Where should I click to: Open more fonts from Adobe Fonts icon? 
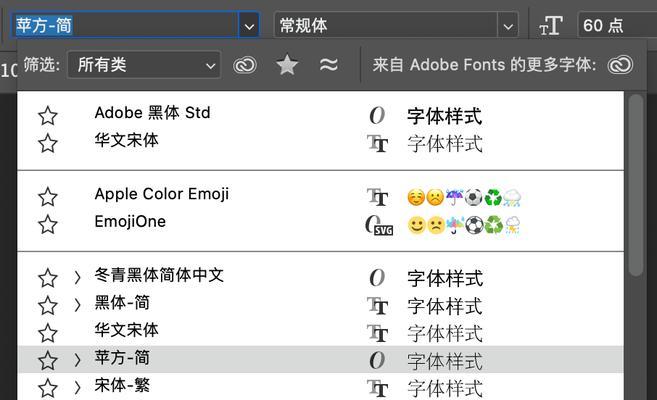pyautogui.click(x=621, y=65)
